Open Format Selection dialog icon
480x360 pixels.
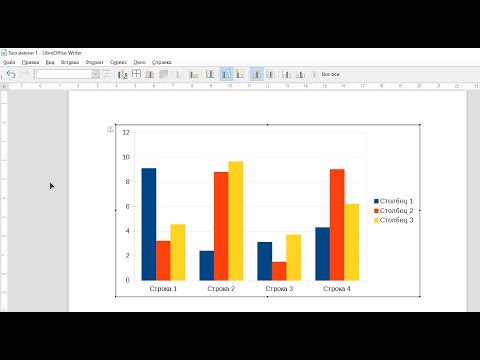click(106, 74)
